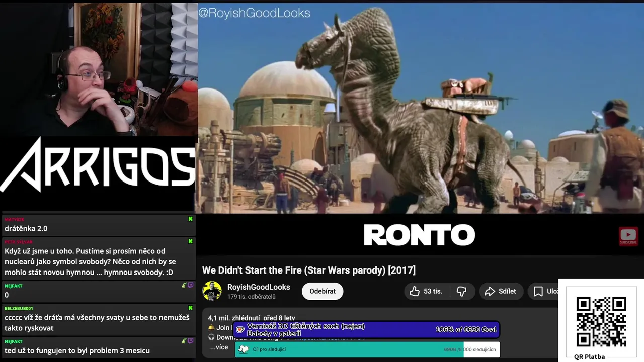Click the chat message 'ted už to fungujen'
The image size is (644, 362).
[x=77, y=350]
